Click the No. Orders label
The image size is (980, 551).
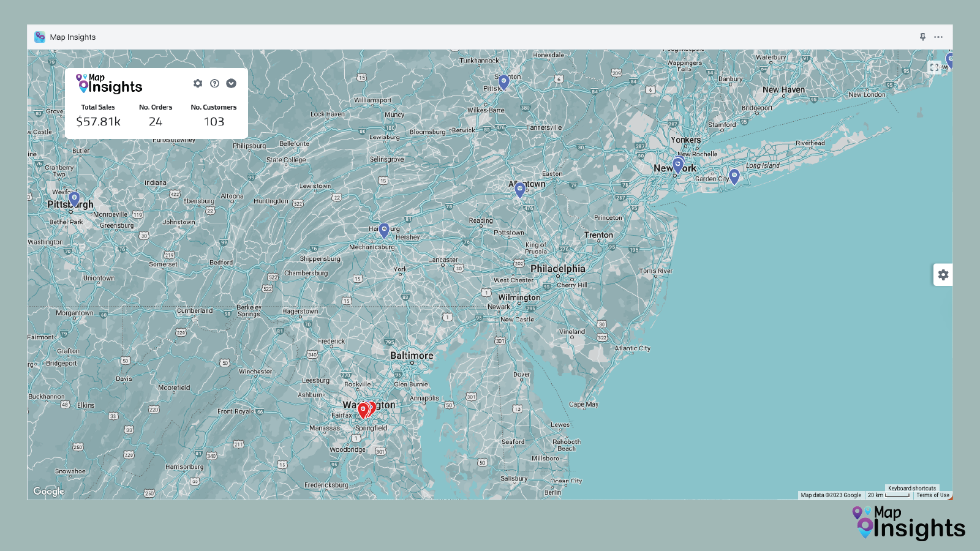(156, 107)
